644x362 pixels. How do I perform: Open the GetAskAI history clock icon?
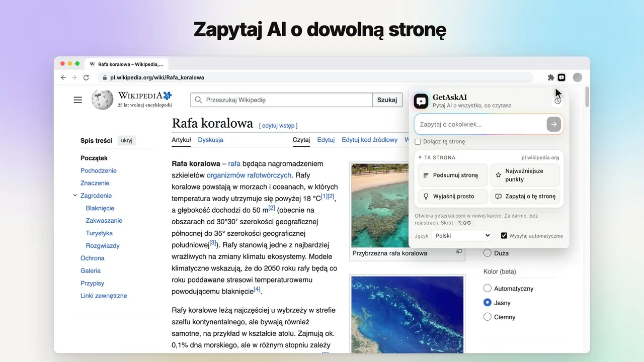[557, 101]
